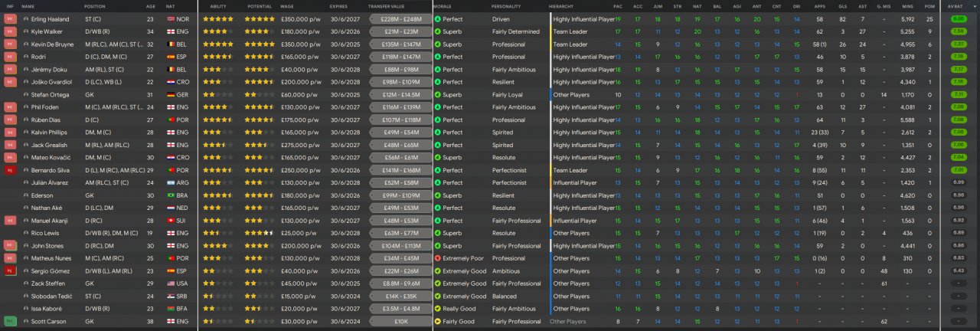This screenshot has width=980, height=331.
Task: Sort by the WAGE column header
Action: click(x=289, y=6)
